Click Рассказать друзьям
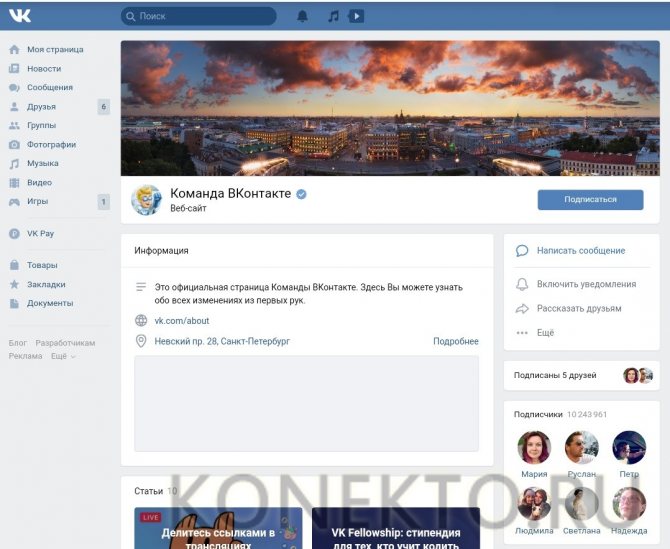 [579, 308]
